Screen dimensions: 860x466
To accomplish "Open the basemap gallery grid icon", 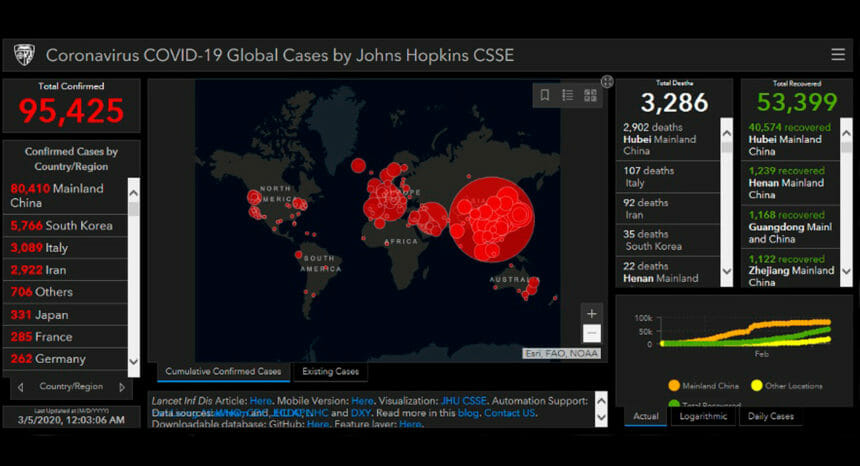I will (x=590, y=96).
